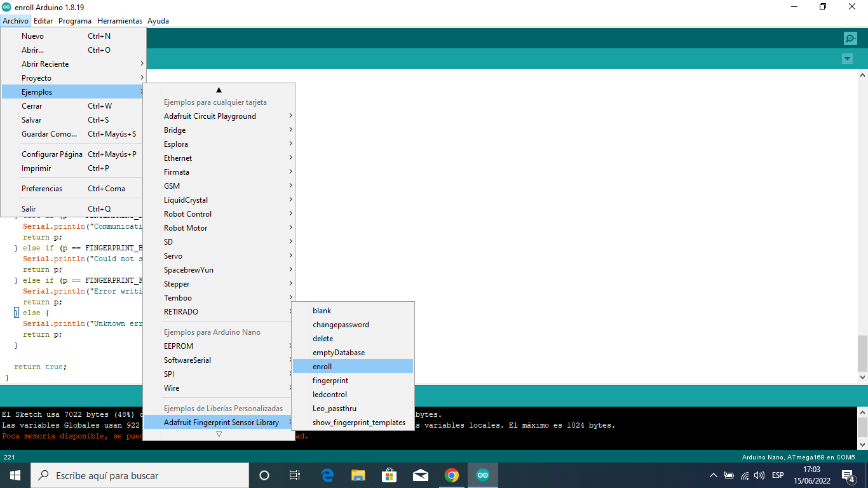The width and height of the screenshot is (868, 488).
Task: Open SoftwareSerial examples submenu
Action: [x=219, y=360]
